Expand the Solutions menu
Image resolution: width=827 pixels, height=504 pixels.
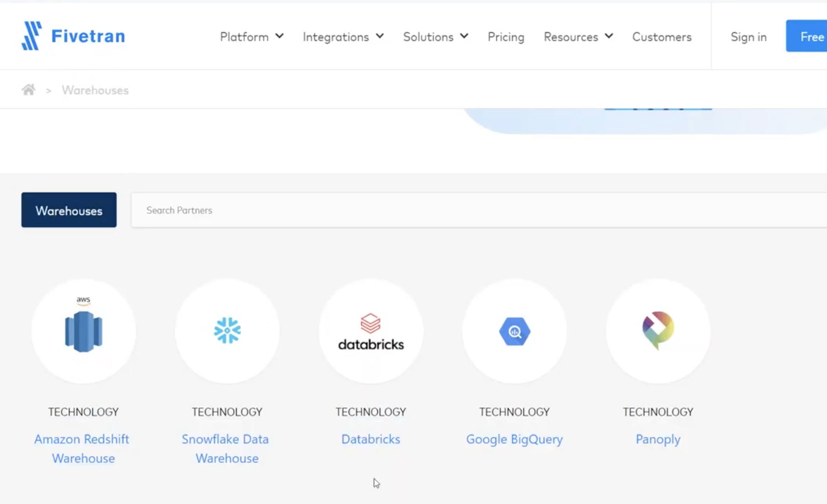coord(435,37)
